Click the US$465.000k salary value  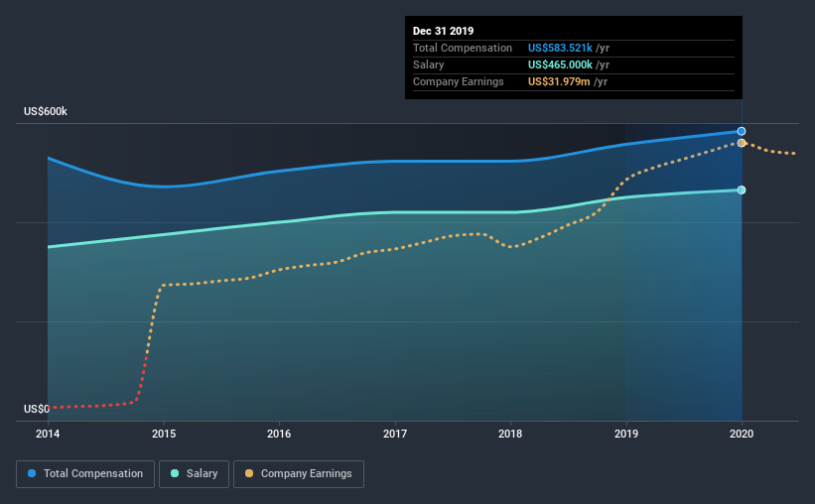tap(560, 64)
